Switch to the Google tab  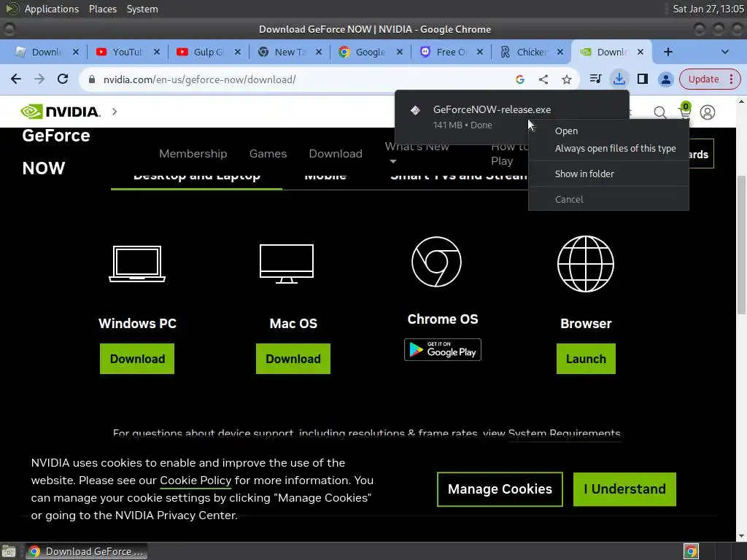click(x=370, y=52)
